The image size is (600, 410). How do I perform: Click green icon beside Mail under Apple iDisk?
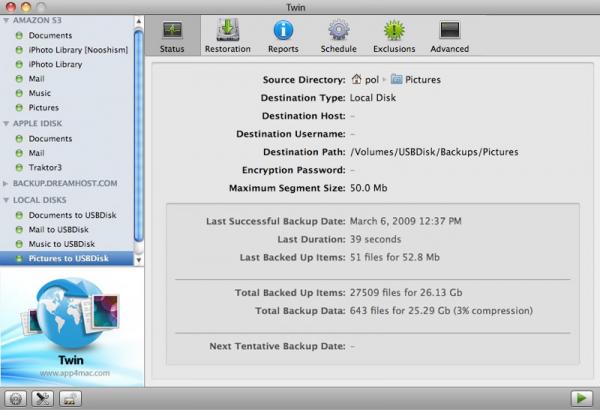[x=19, y=153]
